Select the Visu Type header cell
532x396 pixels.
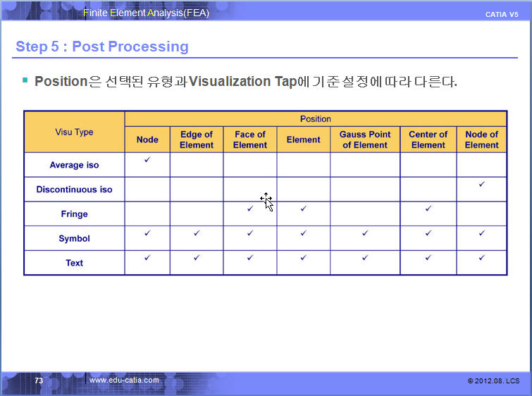point(74,132)
